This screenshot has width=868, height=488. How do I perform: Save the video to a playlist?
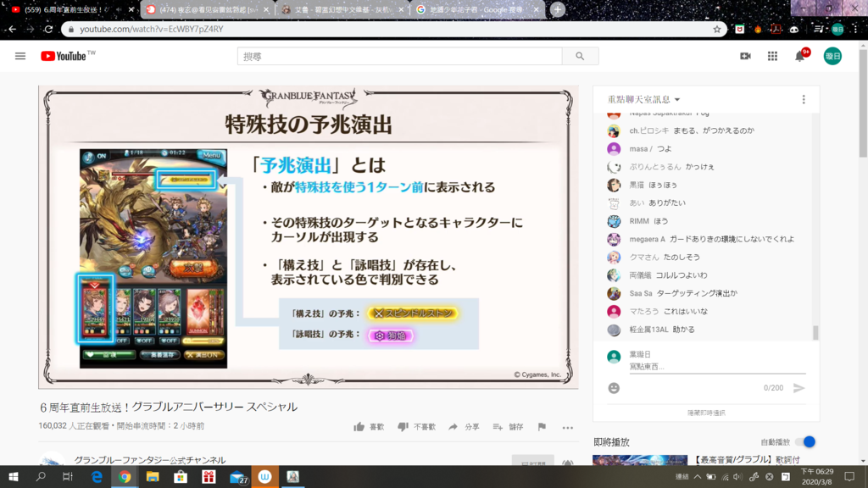(x=509, y=427)
